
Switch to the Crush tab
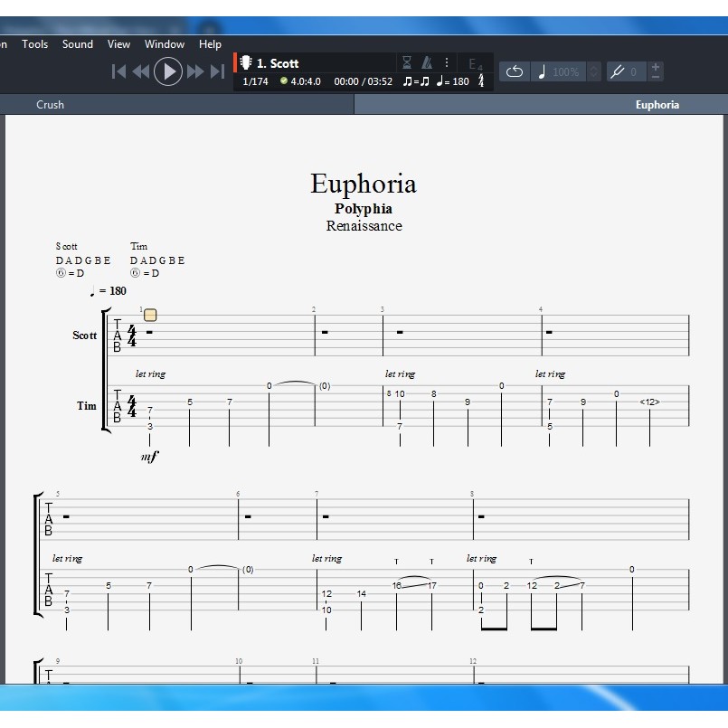point(51,104)
